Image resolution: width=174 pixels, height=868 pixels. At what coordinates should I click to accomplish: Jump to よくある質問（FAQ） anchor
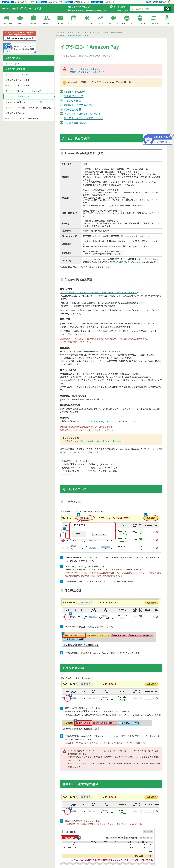point(76,123)
